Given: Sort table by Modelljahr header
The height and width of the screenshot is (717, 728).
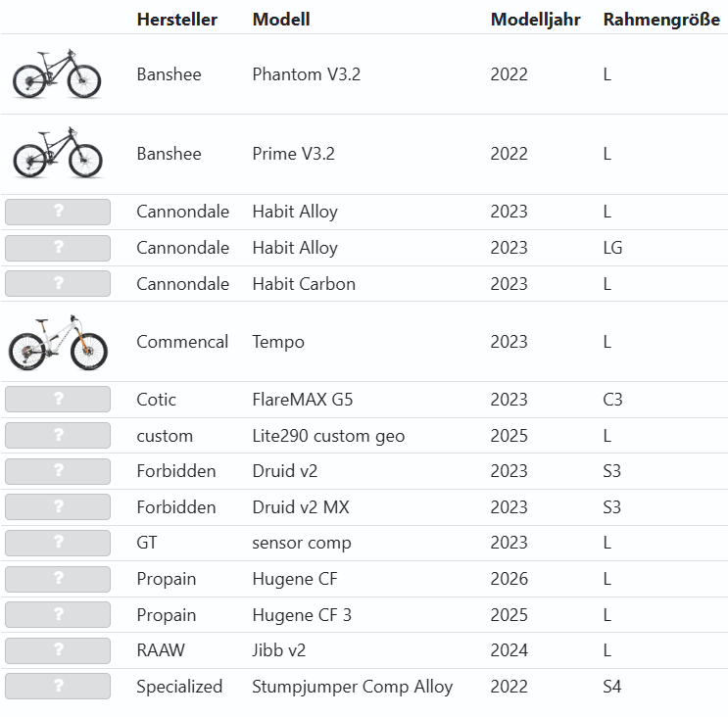Looking at the screenshot, I should pyautogui.click(x=535, y=20).
